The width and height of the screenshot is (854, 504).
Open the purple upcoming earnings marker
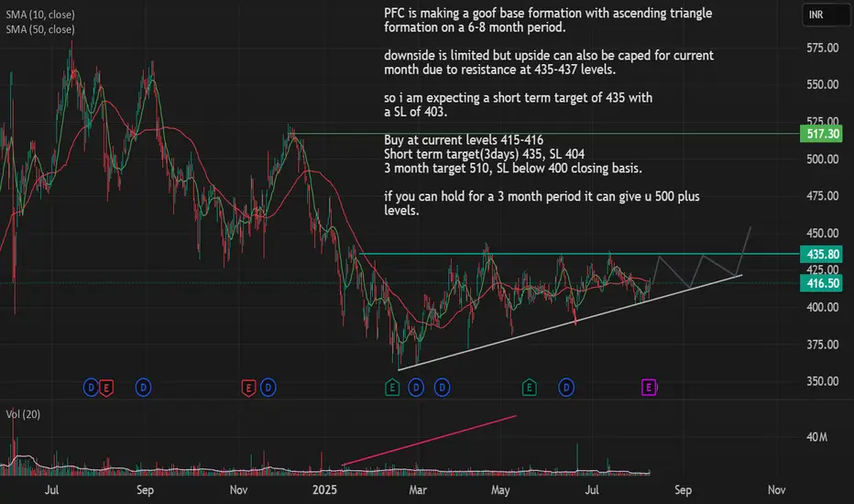649,388
